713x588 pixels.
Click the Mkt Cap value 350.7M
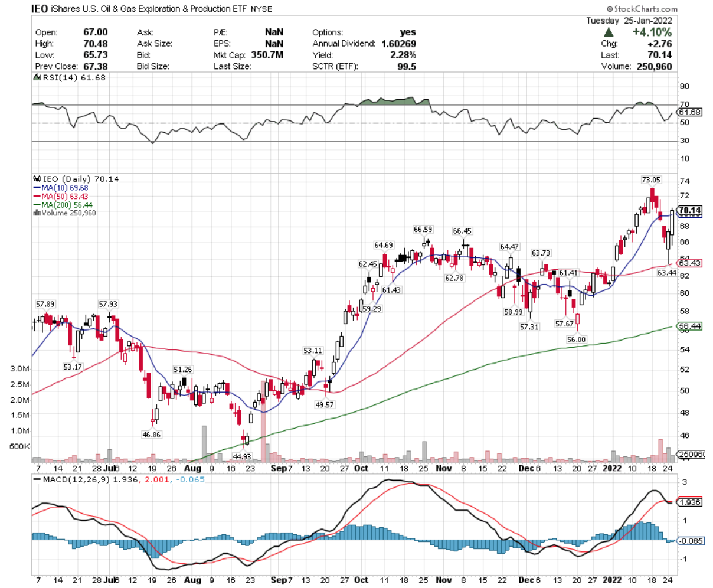click(x=267, y=55)
